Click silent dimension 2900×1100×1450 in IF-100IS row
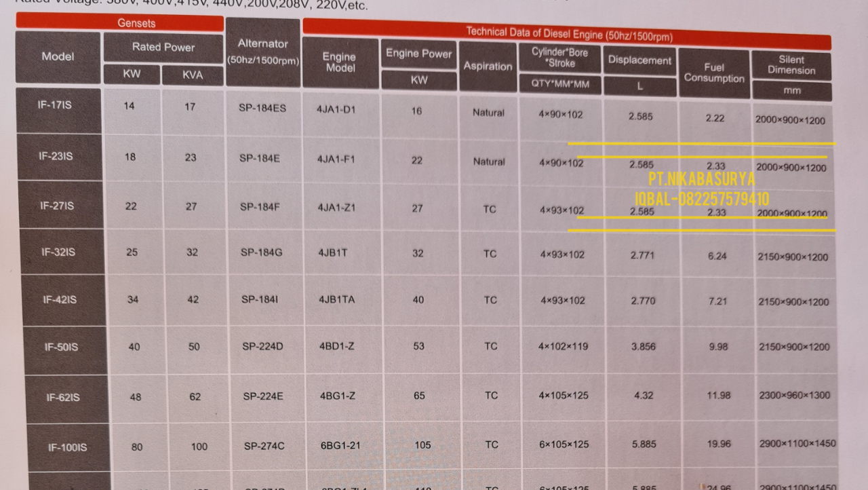The height and width of the screenshot is (490, 868). pyautogui.click(x=797, y=443)
